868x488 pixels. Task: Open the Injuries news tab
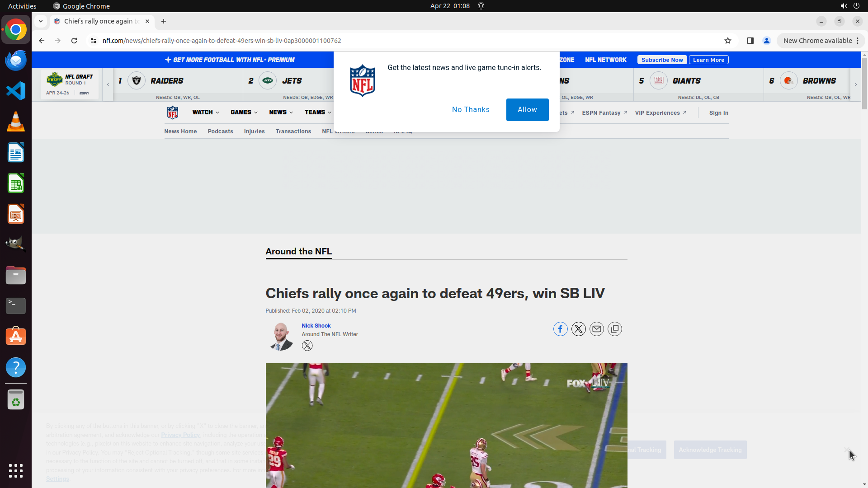[254, 131]
